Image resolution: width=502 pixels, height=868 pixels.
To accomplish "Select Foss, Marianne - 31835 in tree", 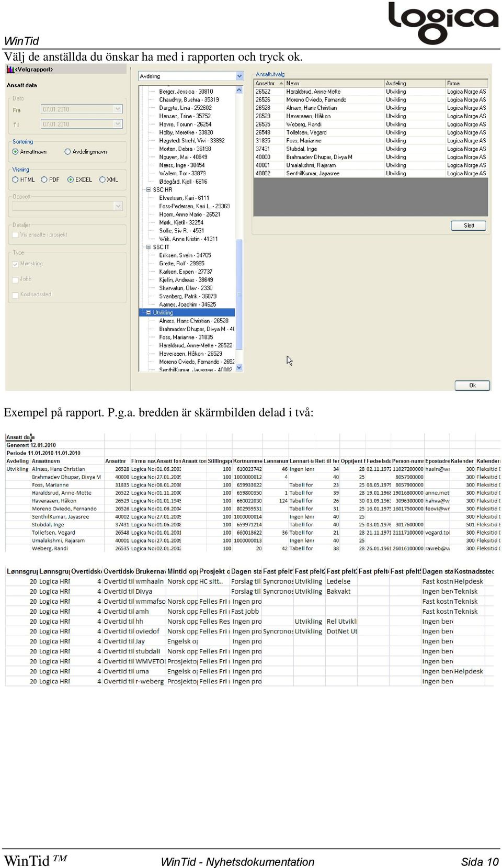I will pyautogui.click(x=186, y=337).
